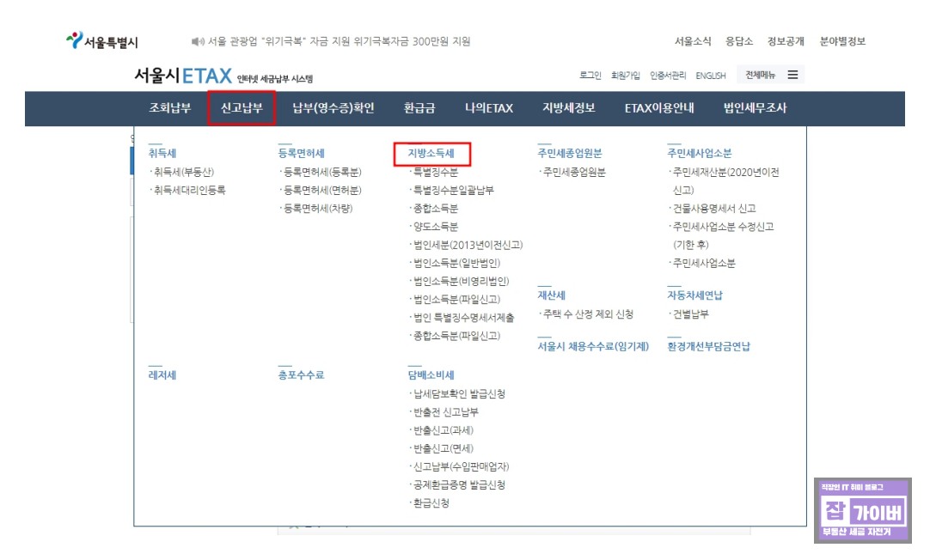The height and width of the screenshot is (560, 930).
Task: Select 양도소득분 item
Action: click(435, 227)
